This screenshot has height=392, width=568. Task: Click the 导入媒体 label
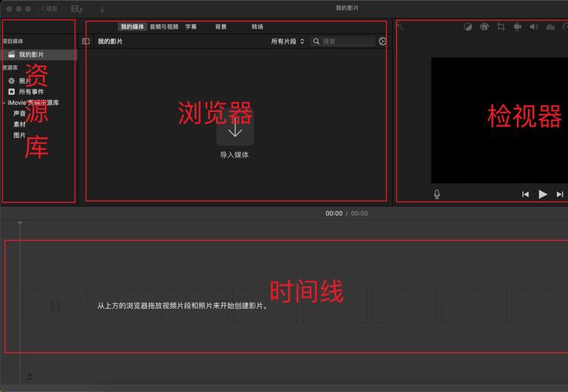(x=235, y=155)
